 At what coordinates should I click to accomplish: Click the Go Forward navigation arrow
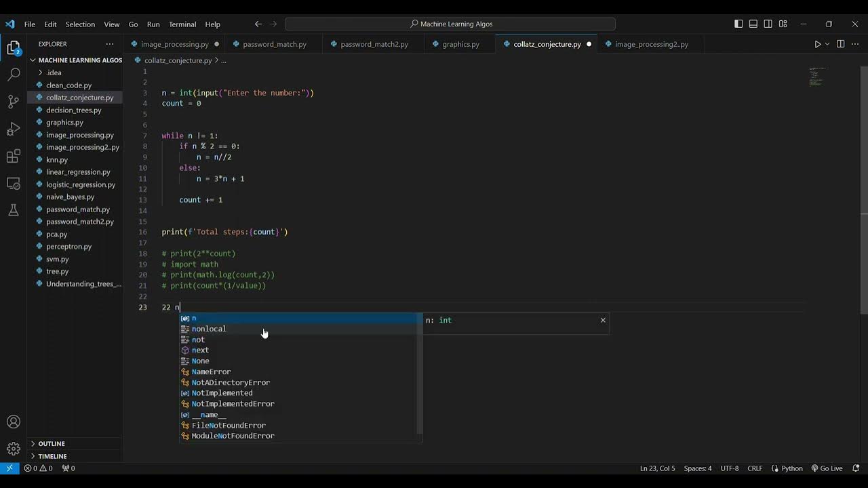[273, 24]
